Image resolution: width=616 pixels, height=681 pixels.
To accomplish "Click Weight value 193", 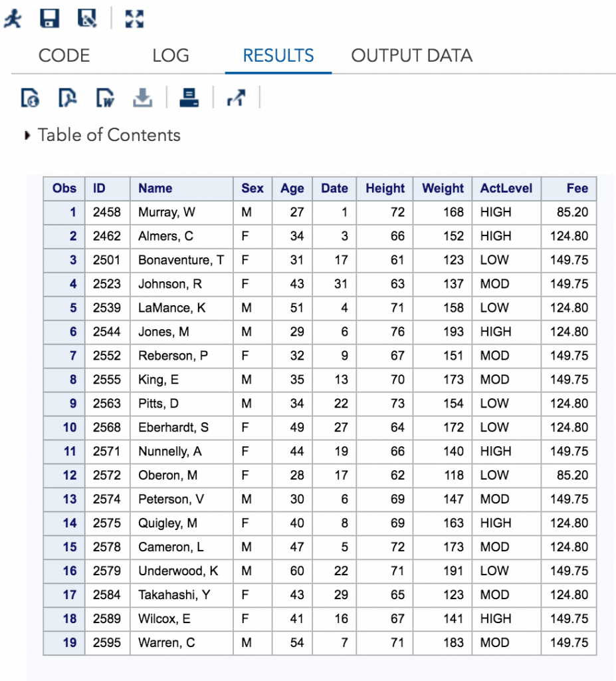I will [453, 332].
